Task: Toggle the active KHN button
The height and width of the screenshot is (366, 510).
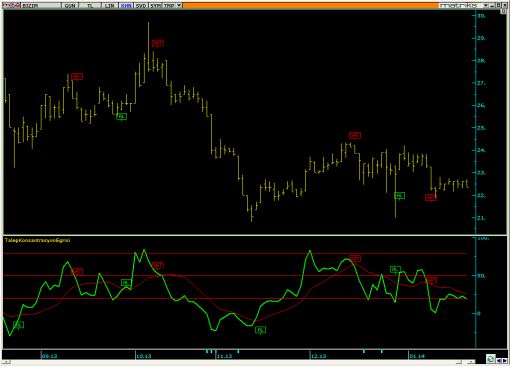Action: [126, 5]
